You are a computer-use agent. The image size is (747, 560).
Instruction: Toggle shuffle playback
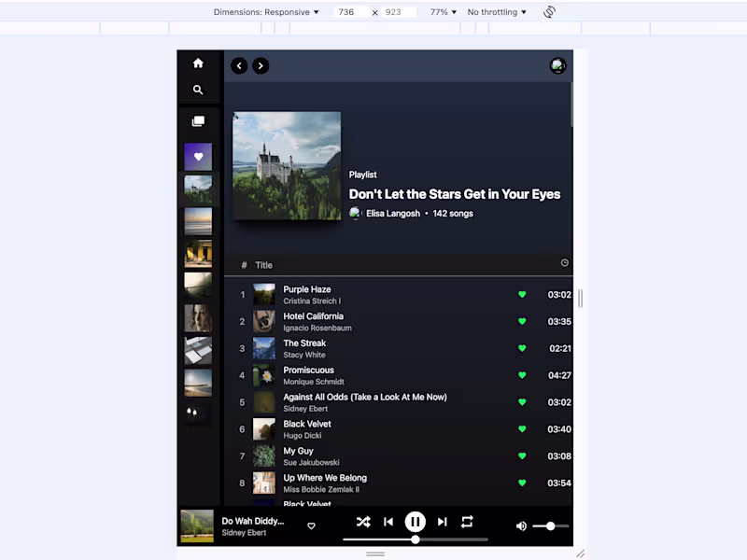[363, 522]
